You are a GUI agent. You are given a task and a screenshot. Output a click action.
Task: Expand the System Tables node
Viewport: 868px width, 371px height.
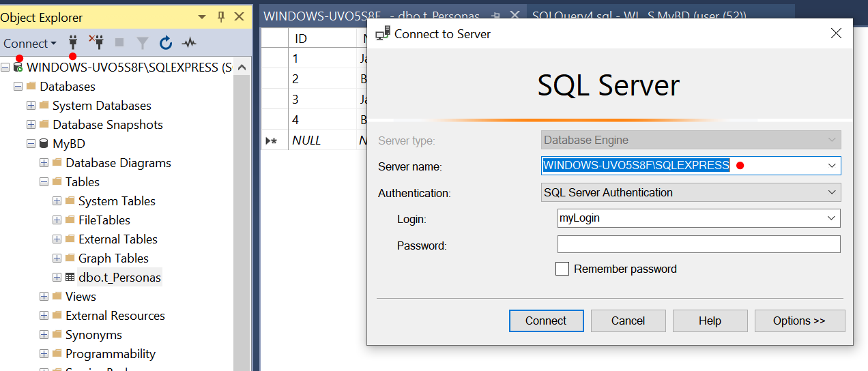pos(57,201)
